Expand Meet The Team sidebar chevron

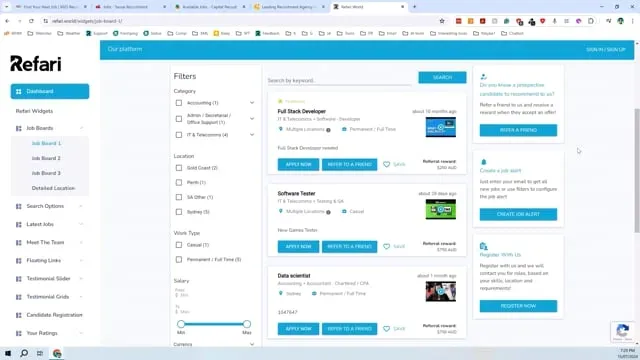81,242
